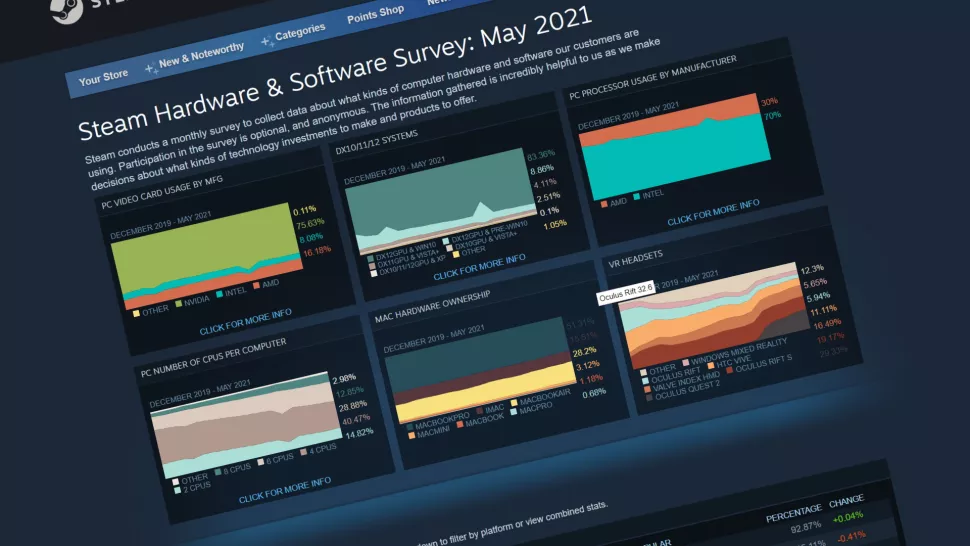Click the NVIDIA green legend swatch

coord(179,304)
